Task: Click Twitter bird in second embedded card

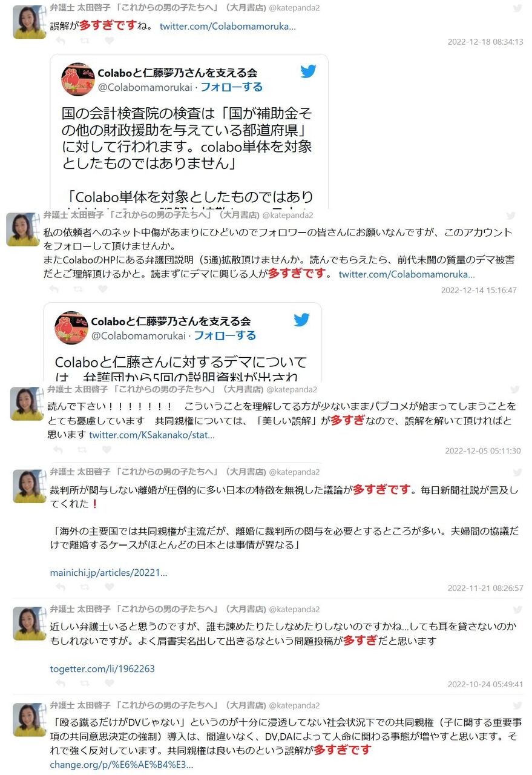Action: pyautogui.click(x=301, y=320)
